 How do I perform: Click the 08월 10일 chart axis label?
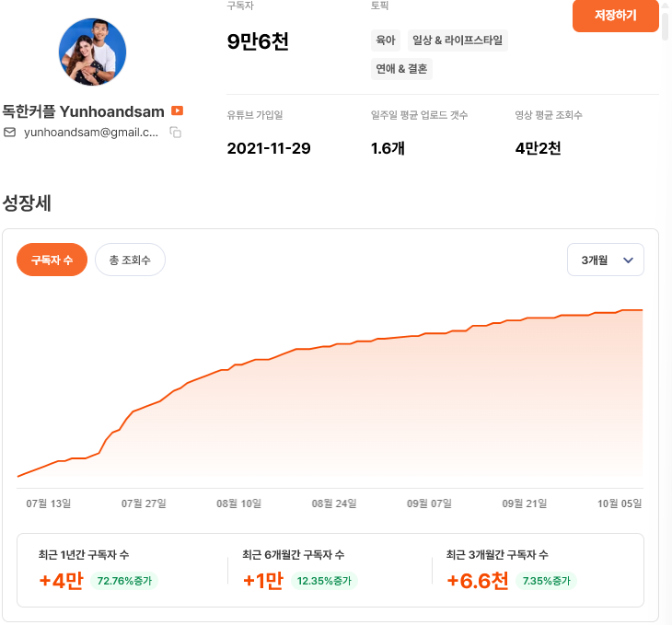238,503
